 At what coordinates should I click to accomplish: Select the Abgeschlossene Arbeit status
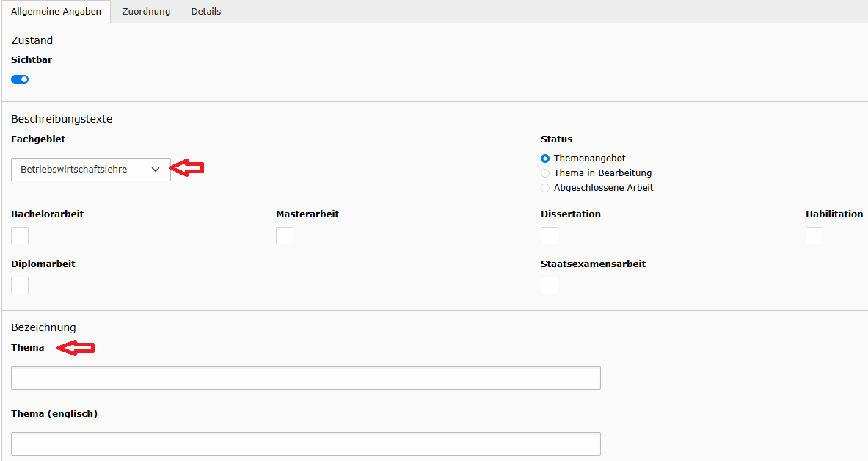pos(545,189)
